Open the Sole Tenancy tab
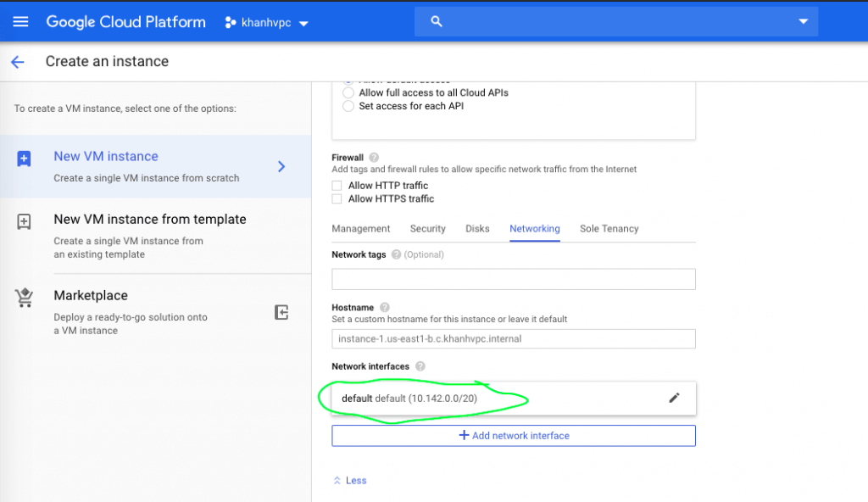The height and width of the screenshot is (502, 868). tap(608, 228)
